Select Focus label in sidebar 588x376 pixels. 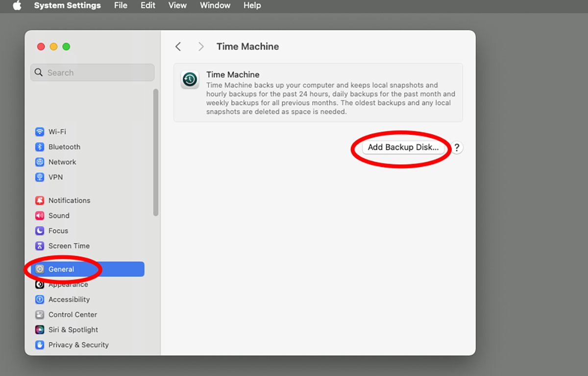point(58,231)
